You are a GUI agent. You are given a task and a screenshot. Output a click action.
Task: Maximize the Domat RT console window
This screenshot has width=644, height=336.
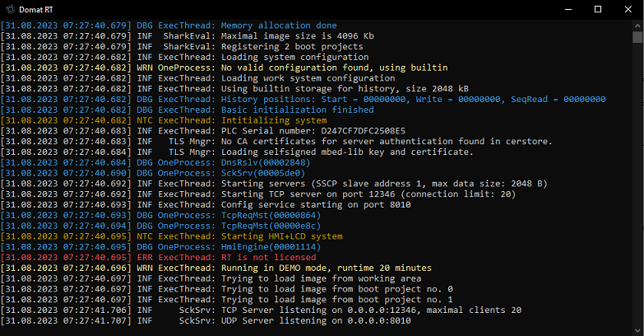point(598,9)
